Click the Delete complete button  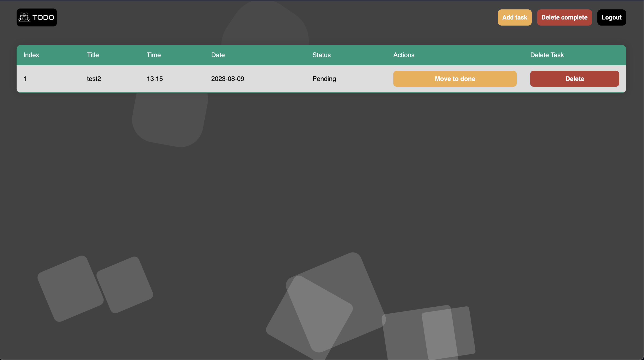tap(564, 17)
